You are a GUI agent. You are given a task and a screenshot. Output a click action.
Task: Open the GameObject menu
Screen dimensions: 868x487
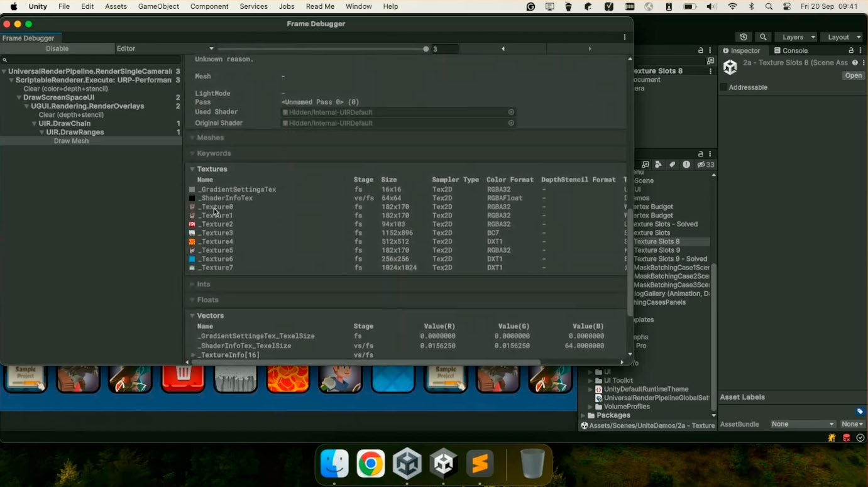click(159, 6)
